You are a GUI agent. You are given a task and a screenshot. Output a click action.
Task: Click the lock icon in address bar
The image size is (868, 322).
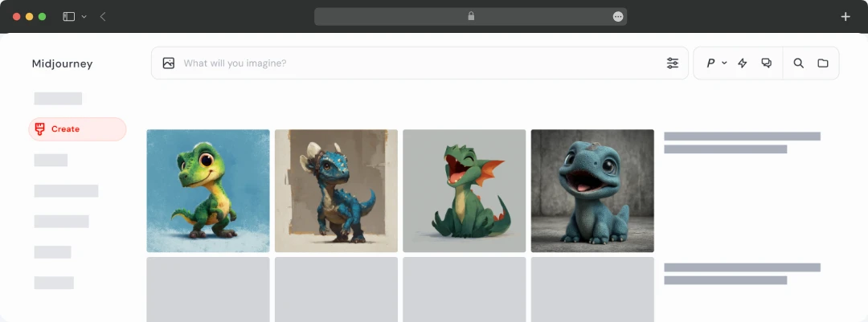coord(471,17)
